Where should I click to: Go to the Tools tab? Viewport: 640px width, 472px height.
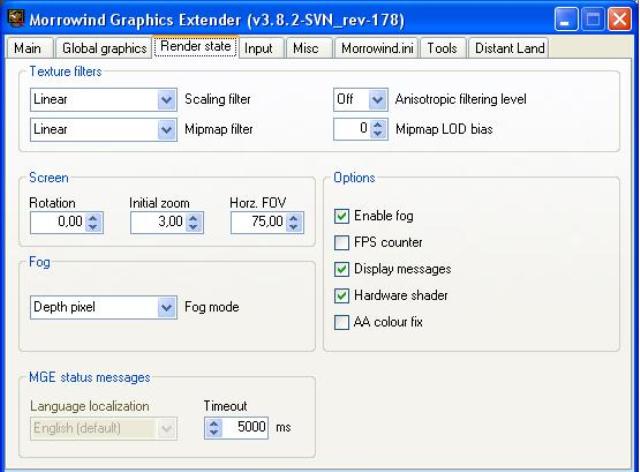tap(443, 48)
